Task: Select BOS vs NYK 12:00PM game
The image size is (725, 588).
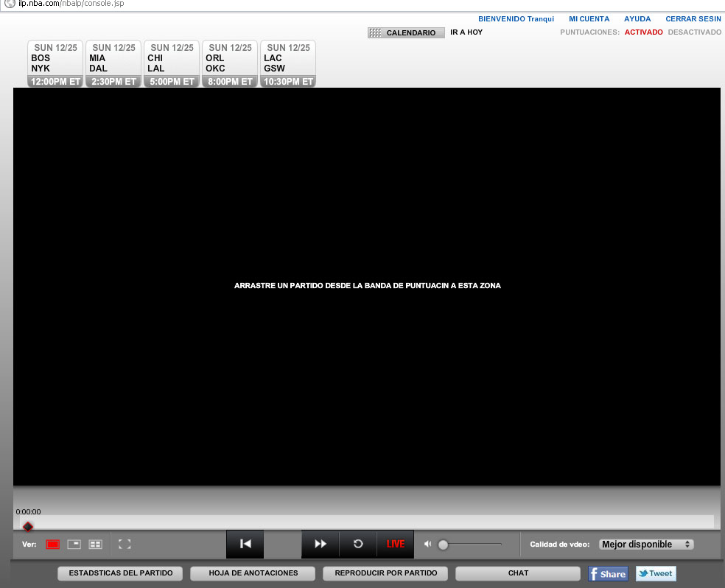Action: (x=55, y=64)
